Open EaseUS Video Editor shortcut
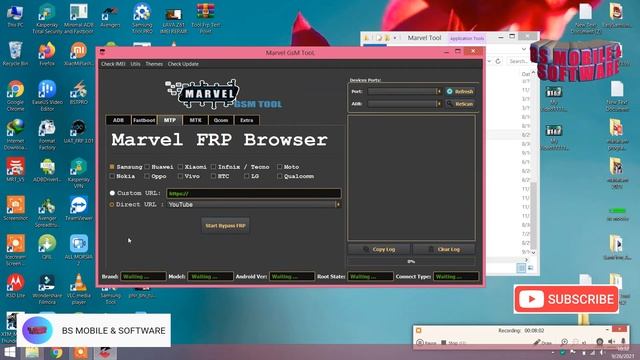640x360 pixels. 47,96
